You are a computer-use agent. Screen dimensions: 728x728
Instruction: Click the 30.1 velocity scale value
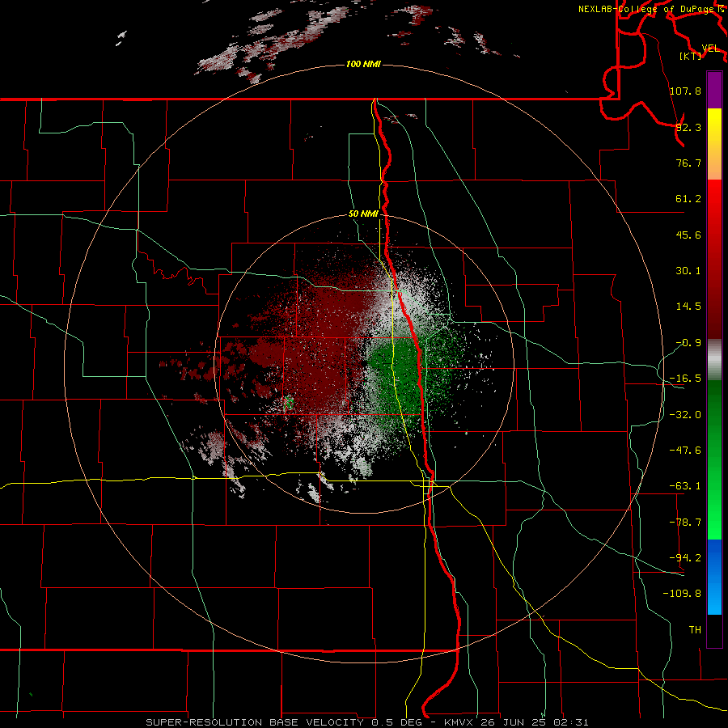[688, 271]
